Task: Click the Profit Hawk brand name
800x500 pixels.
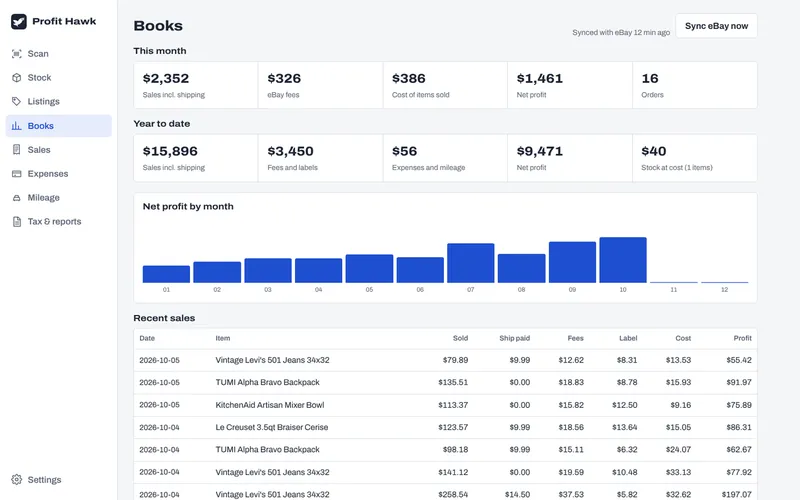Action: pyautogui.click(x=64, y=21)
